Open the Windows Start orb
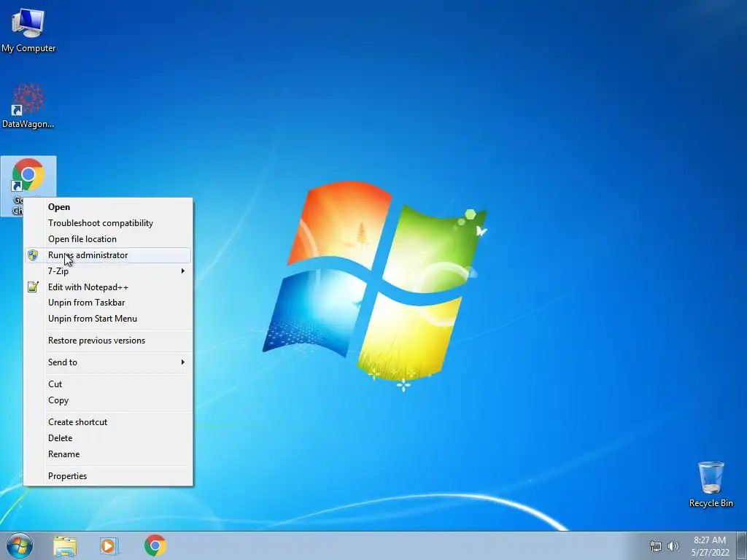The height and width of the screenshot is (560, 747). 20,545
